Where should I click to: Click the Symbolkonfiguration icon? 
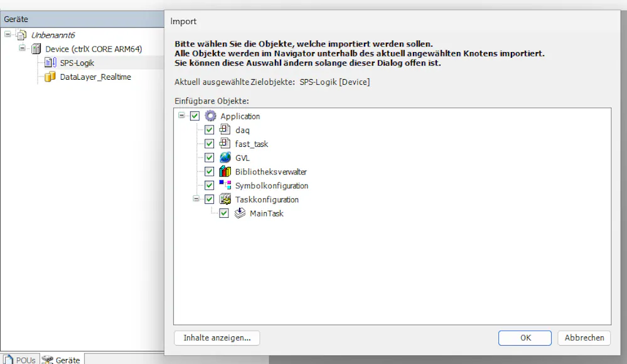pyautogui.click(x=225, y=185)
